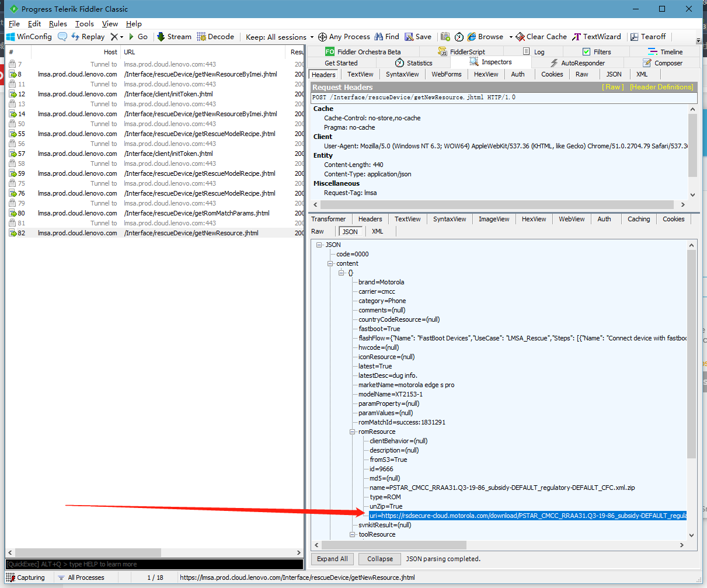Select the response ImageView tab
Viewport: 707px width, 588px height.
click(x=494, y=219)
